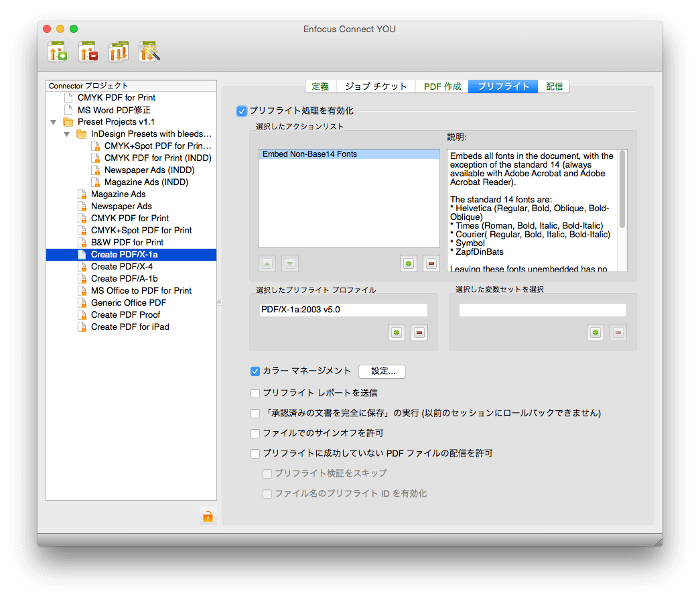Click the empty variable set field
The image size is (700, 600).
(x=543, y=310)
